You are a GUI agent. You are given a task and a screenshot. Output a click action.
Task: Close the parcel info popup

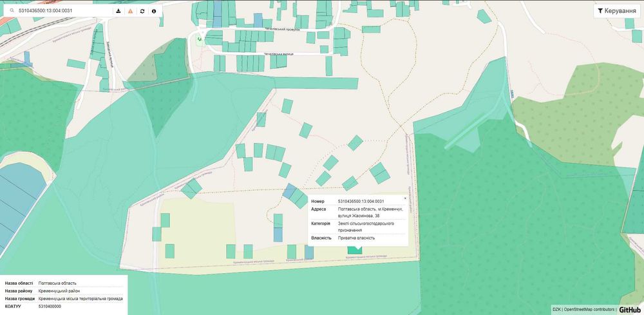tap(405, 198)
